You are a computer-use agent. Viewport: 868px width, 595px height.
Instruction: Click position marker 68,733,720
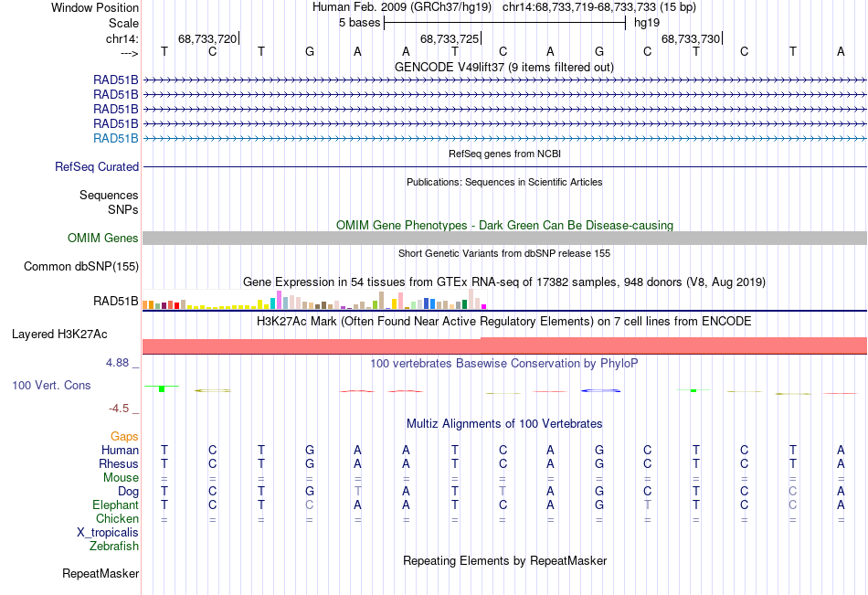(x=207, y=38)
